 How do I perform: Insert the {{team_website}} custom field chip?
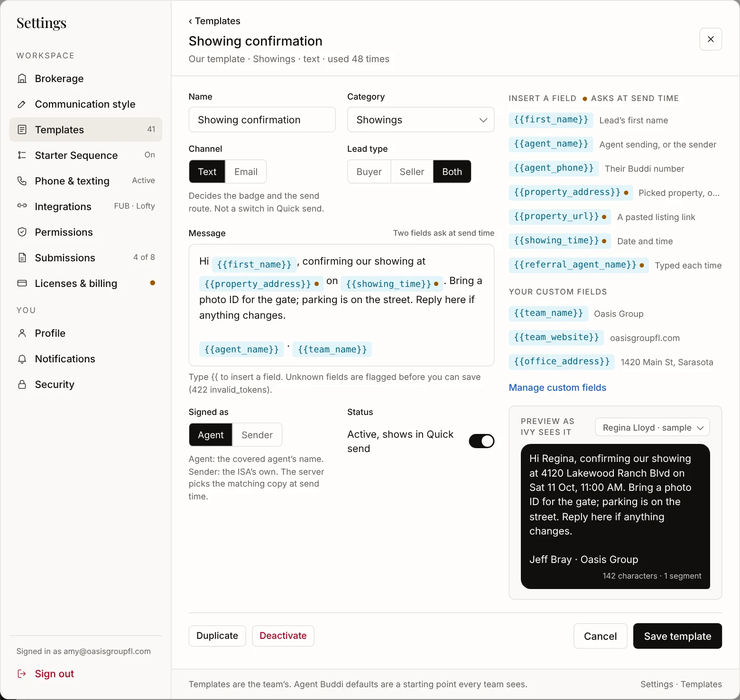(556, 338)
